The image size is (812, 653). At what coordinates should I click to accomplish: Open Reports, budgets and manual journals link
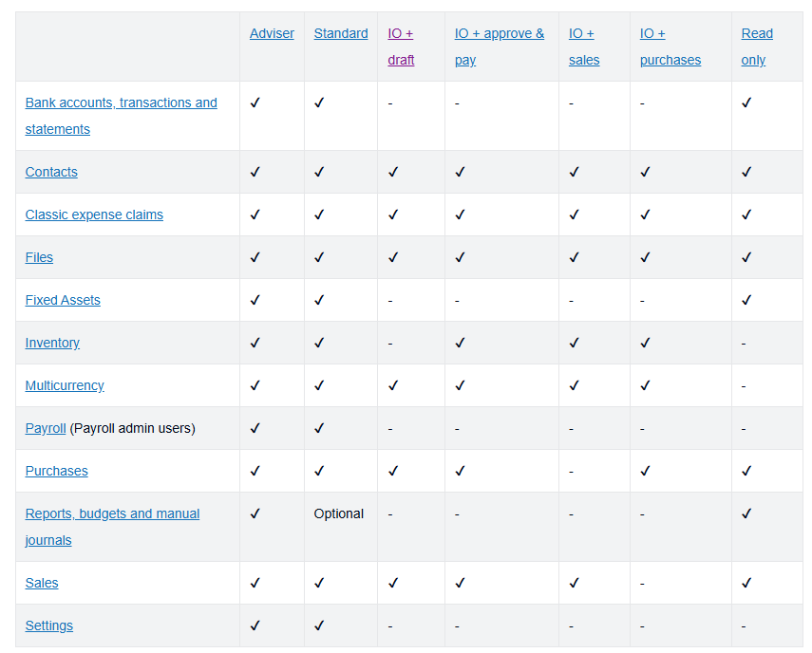pyautogui.click(x=112, y=527)
